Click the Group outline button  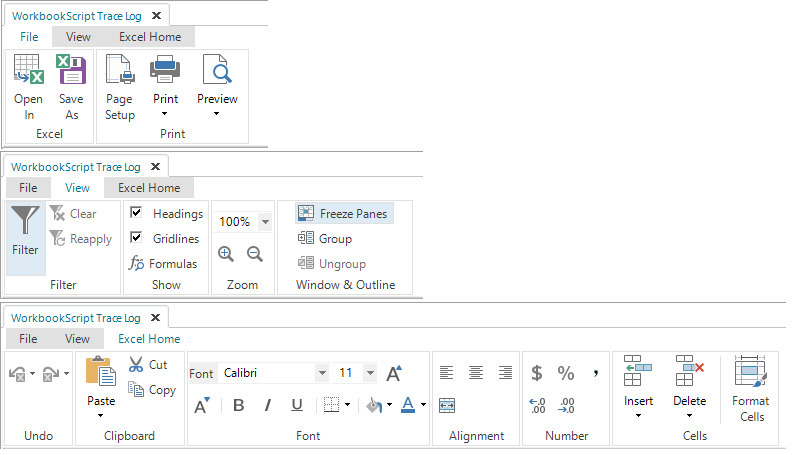325,239
